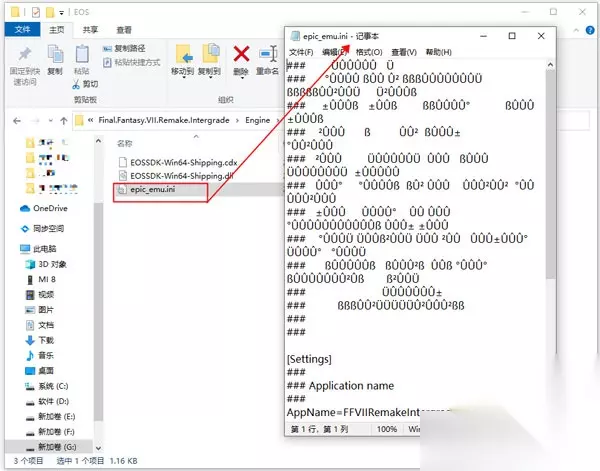This screenshot has width=600, height=471.
Task: Open Documents (文档) folder in sidebar
Action: pos(40,325)
